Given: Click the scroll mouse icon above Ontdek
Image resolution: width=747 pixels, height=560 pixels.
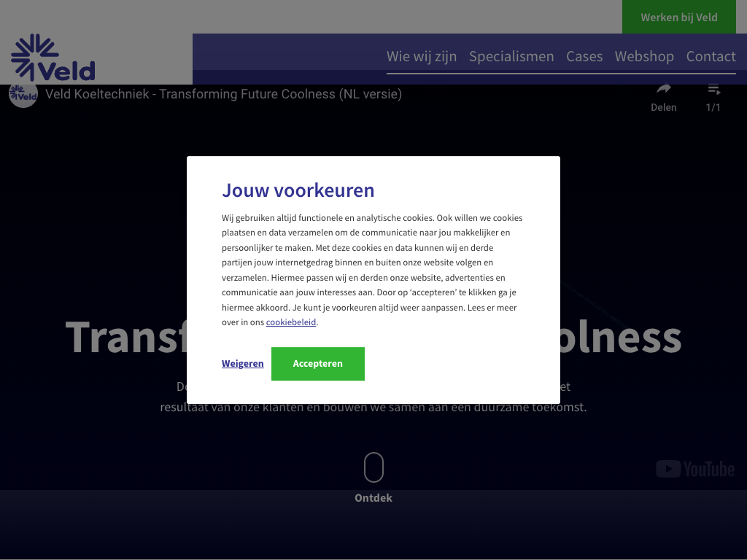Looking at the screenshot, I should point(373,467).
